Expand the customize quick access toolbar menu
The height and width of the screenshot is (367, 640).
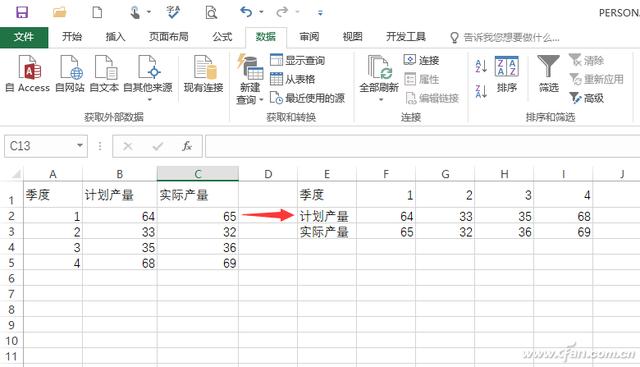(x=320, y=13)
